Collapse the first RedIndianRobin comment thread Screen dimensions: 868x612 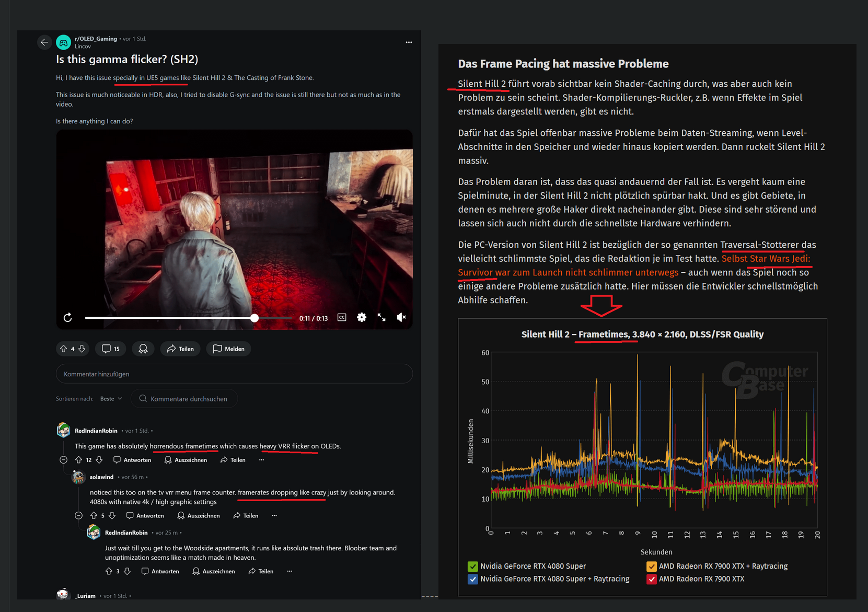pos(64,460)
